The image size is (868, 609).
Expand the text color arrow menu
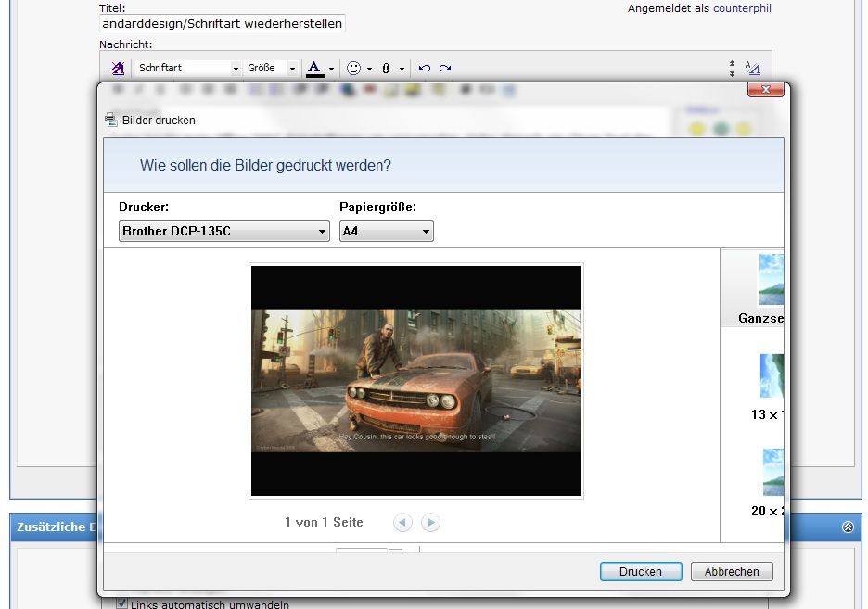tap(332, 69)
